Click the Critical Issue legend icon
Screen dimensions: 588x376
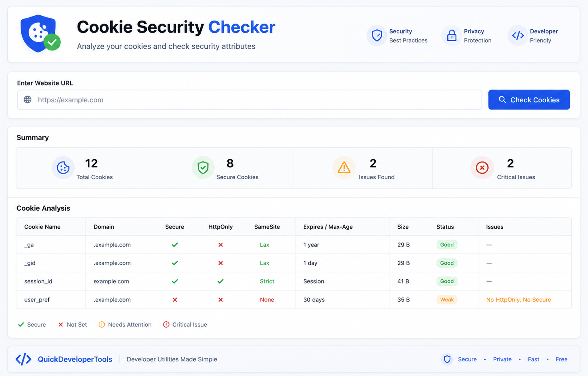(x=166, y=325)
